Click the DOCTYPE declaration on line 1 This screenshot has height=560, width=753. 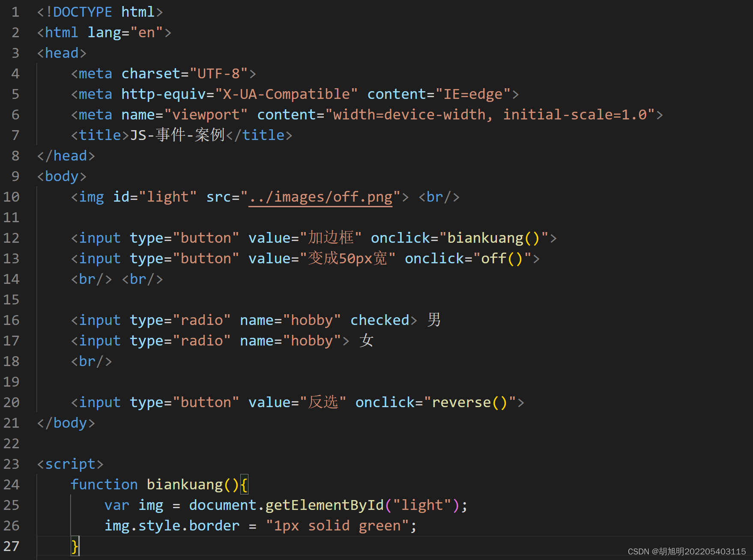[99, 12]
